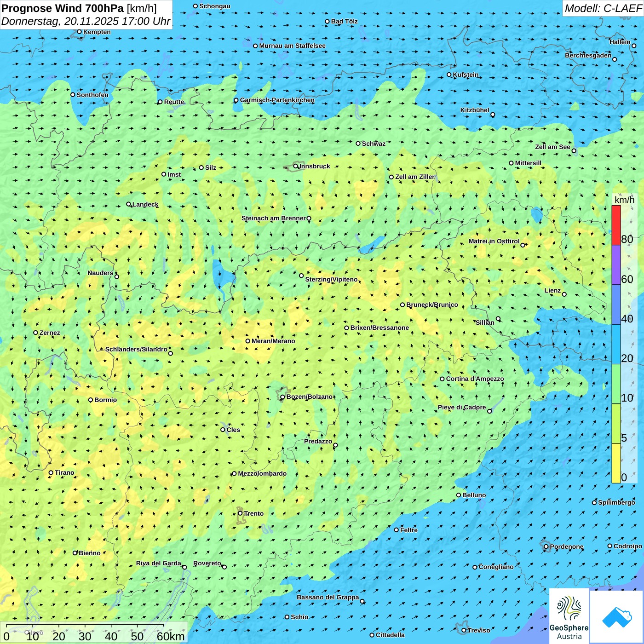Select the Lienz location marker
The height and width of the screenshot is (644, 644).
click(x=564, y=294)
